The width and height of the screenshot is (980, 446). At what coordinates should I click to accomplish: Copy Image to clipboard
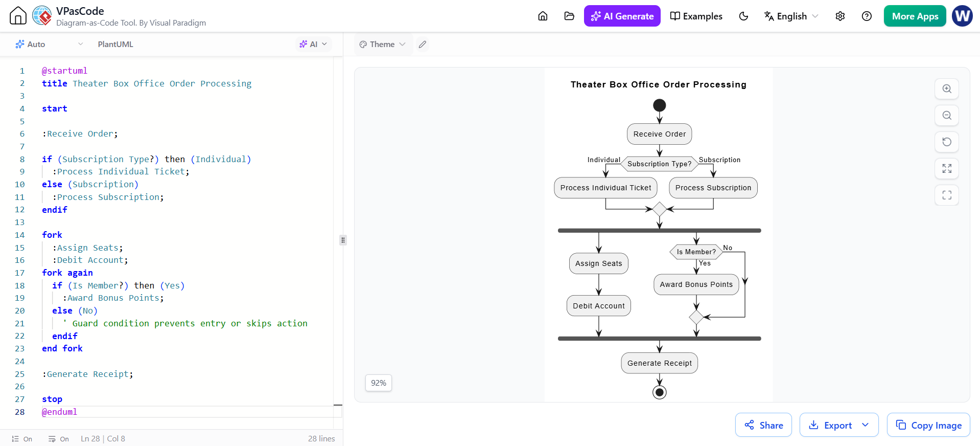[928, 425]
